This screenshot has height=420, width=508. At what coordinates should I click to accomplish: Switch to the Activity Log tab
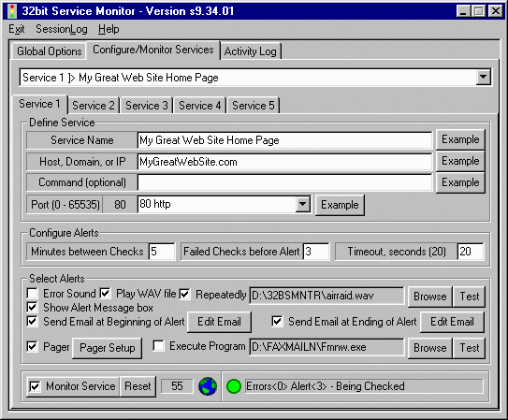250,51
